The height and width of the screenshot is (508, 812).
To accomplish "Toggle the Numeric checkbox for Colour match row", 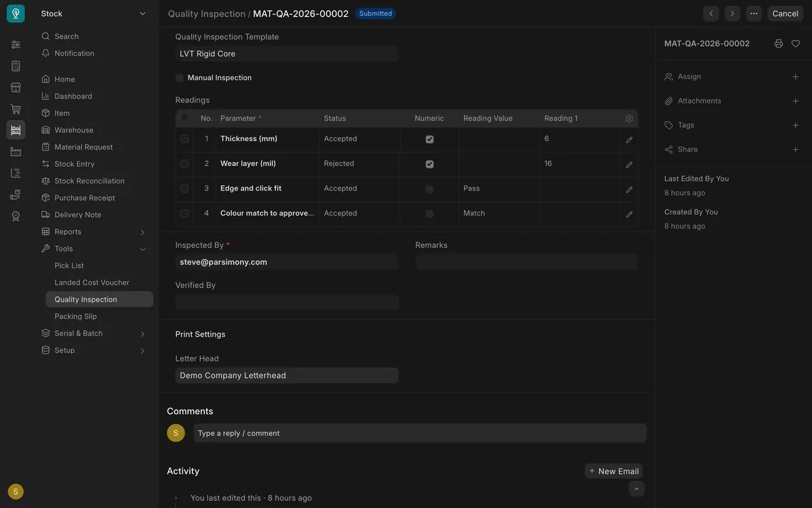I will coord(429,214).
